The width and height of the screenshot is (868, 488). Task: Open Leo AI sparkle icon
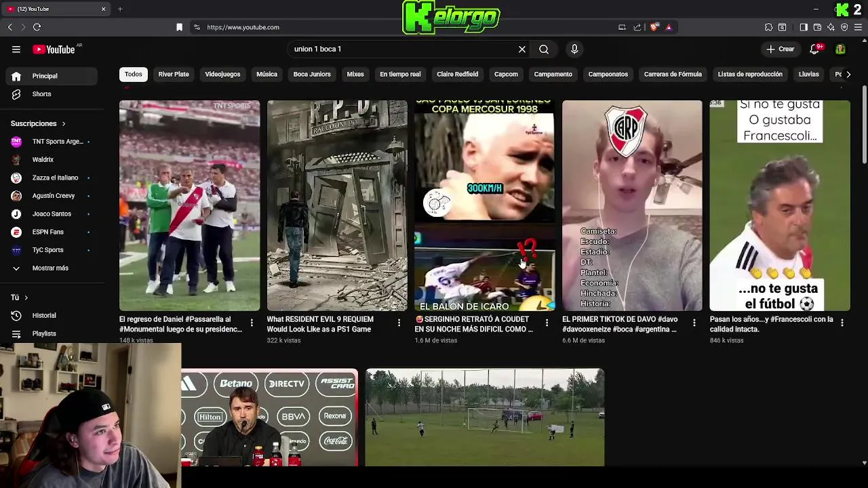(831, 27)
